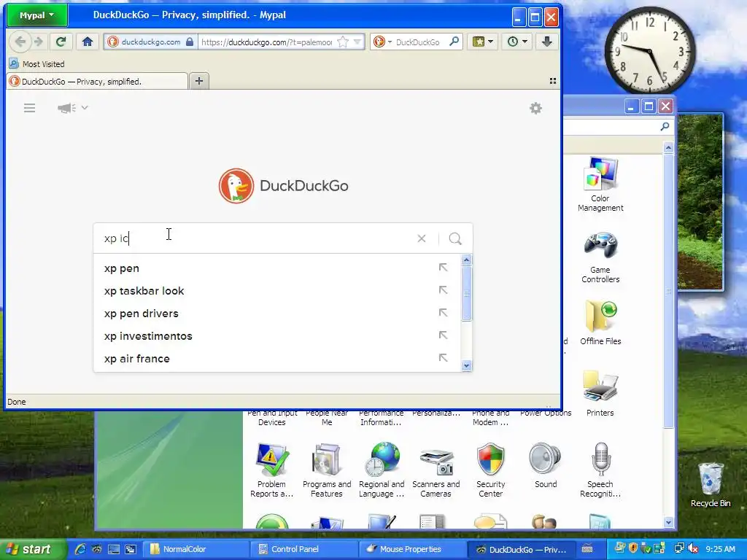Click Control Panel scrollbar down arrow

click(x=668, y=522)
